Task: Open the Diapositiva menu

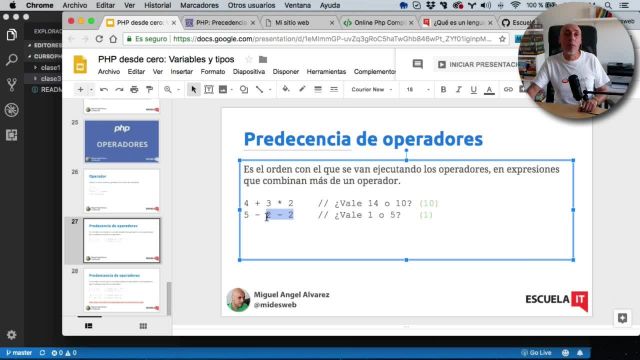Action: tap(249, 71)
